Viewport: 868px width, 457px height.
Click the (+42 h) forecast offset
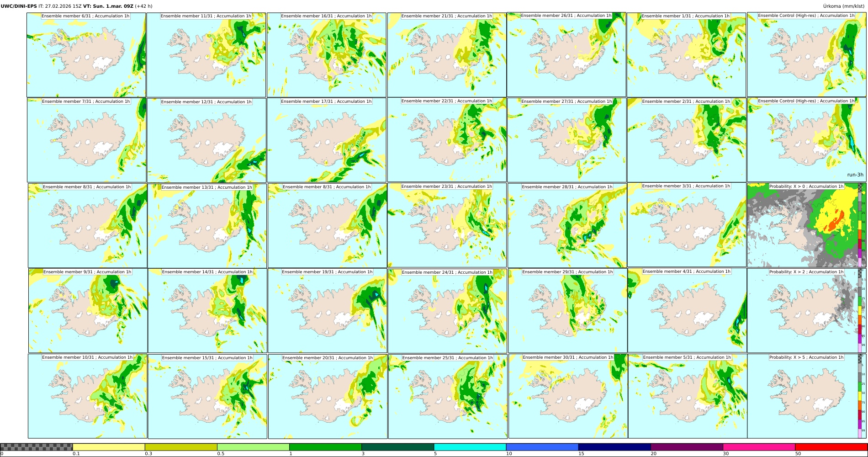(x=144, y=6)
